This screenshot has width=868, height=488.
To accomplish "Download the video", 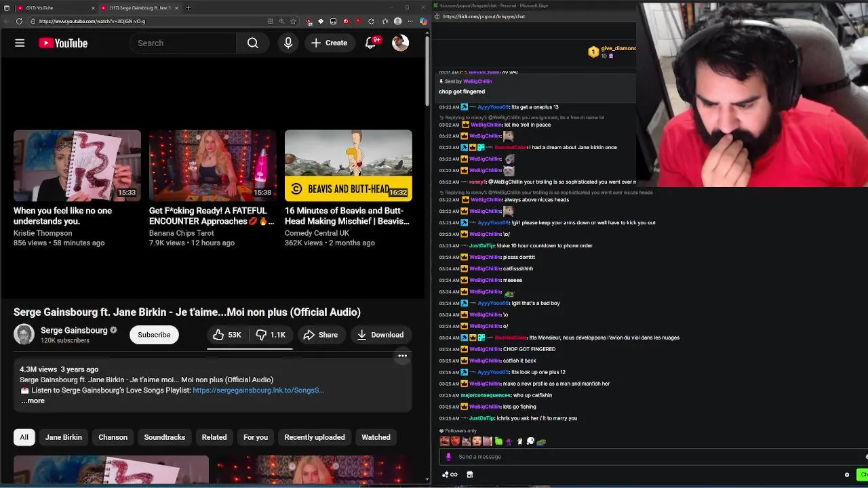I will (380, 335).
